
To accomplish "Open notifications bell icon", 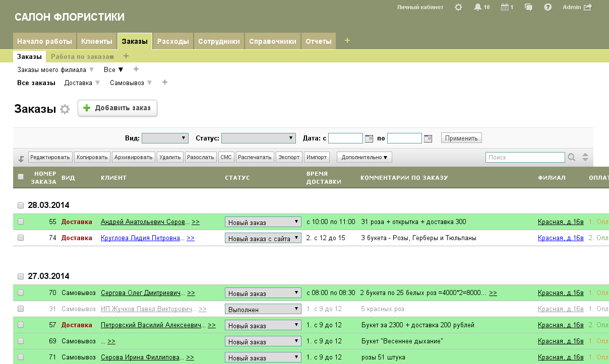I will tap(478, 8).
